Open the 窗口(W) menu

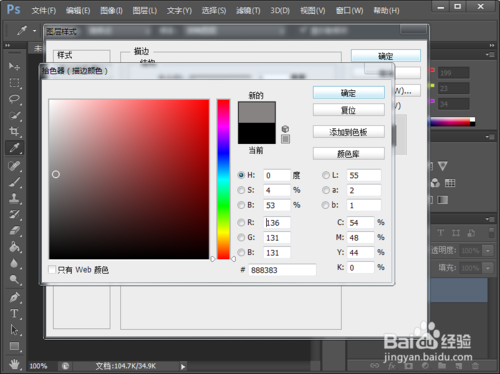coord(349,11)
